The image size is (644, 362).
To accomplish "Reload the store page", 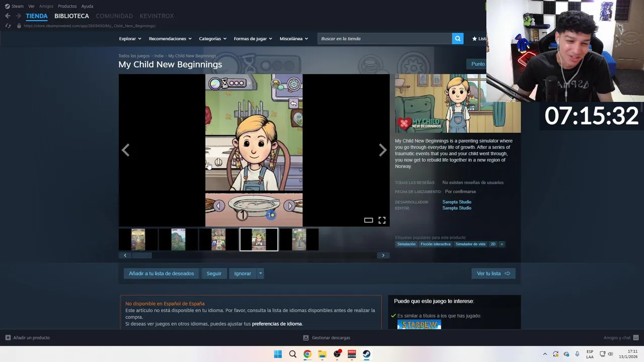I will [8, 26].
